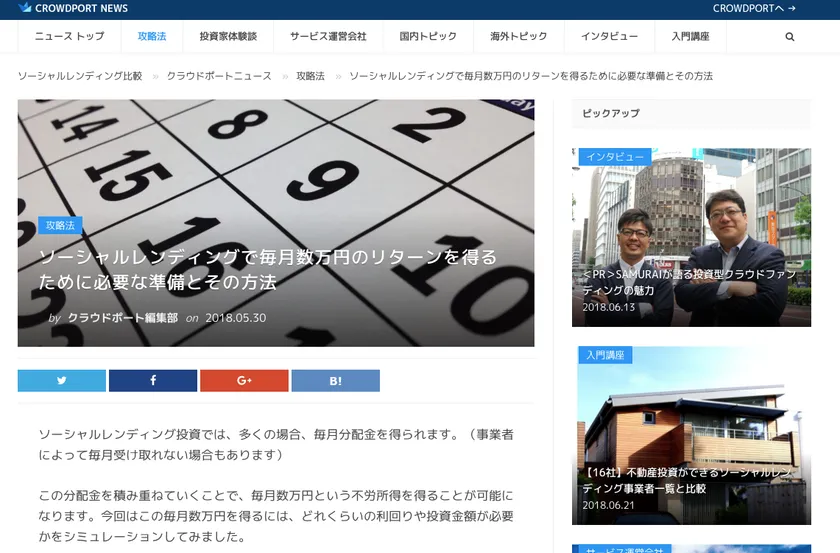This screenshot has width=840, height=553.
Task: Click paragraph starting この分配金を積み重ねて
Action: pyautogui.click(x=276, y=515)
